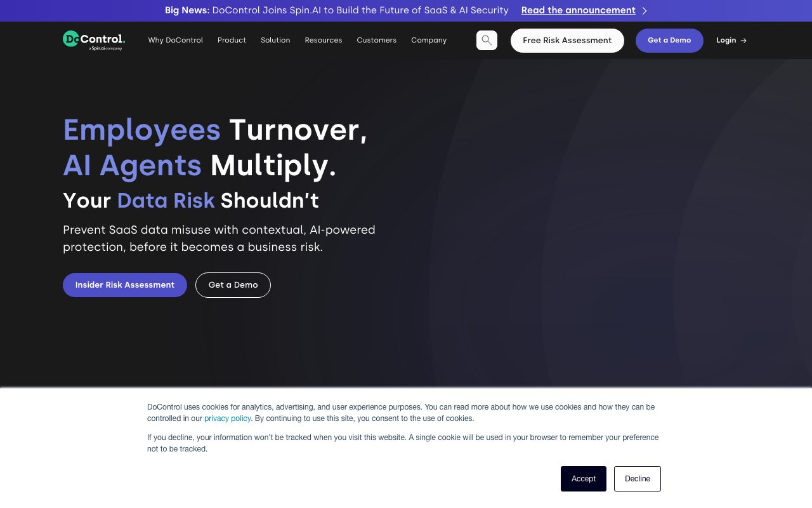812x508 pixels.
Task: Decline the cookie tracking
Action: tap(638, 479)
